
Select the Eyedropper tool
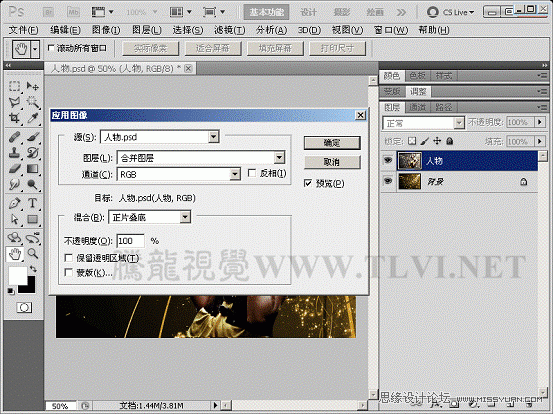click(x=32, y=118)
